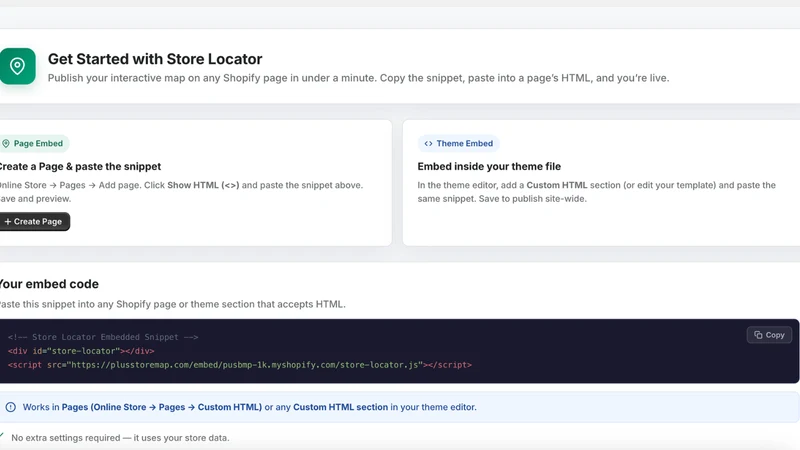Viewport: 800px width, 450px height.
Task: Click the 'Your embed code' heading
Action: coord(49,284)
